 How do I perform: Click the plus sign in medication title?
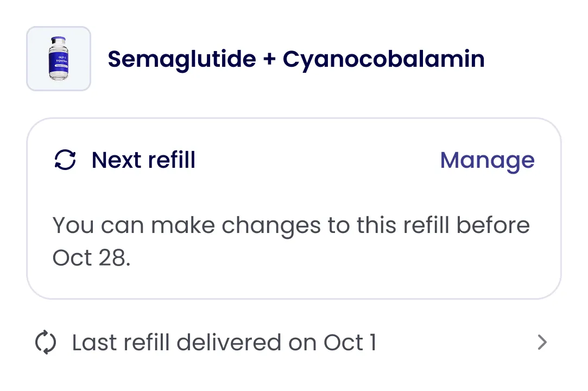click(269, 60)
